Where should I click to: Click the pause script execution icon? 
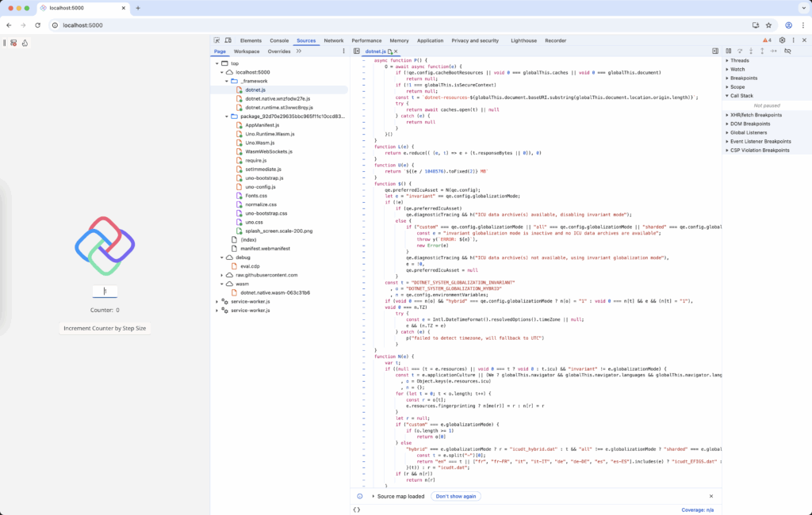pos(727,51)
